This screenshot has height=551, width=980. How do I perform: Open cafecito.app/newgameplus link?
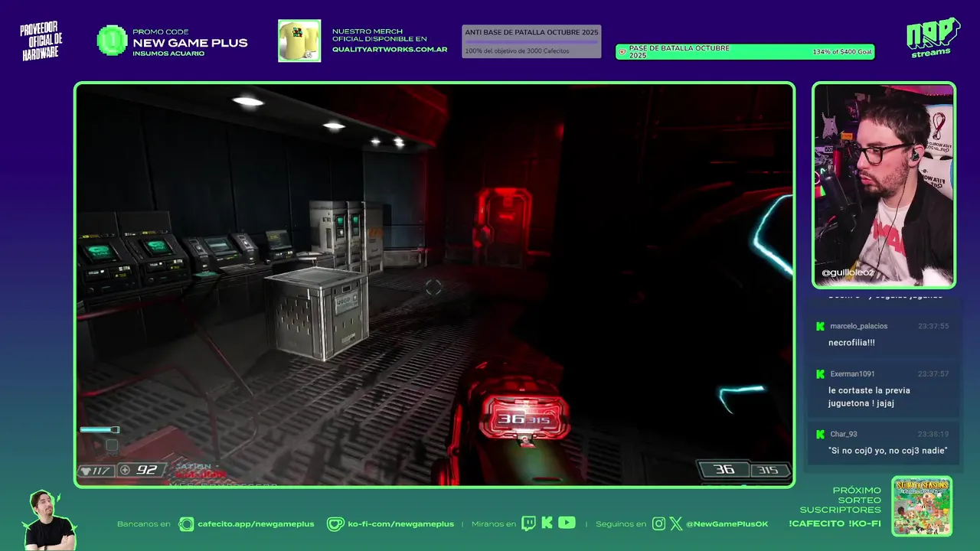click(x=256, y=523)
